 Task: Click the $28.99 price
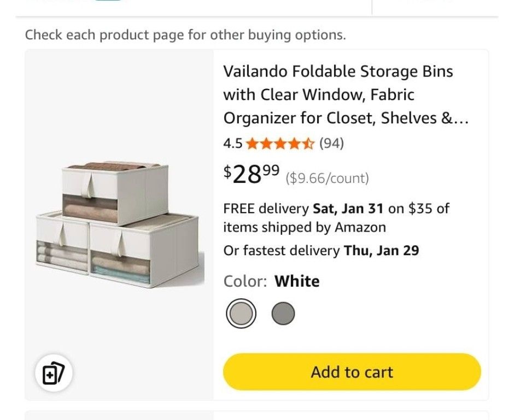[252, 174]
